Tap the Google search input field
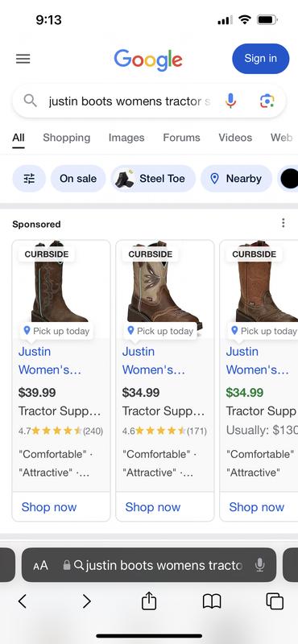The height and width of the screenshot is (644, 298). [x=130, y=101]
